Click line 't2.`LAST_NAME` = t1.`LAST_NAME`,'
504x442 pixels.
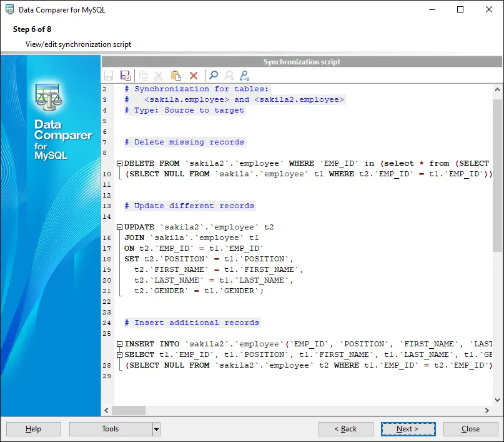tap(214, 280)
